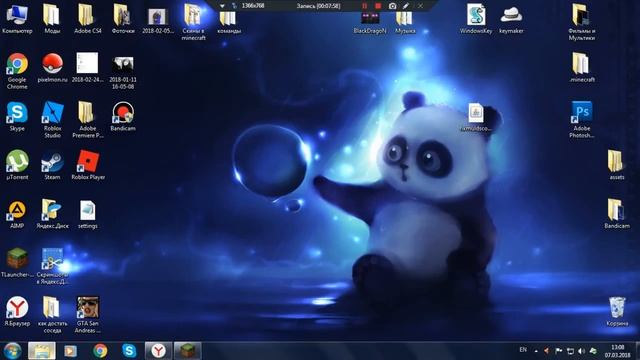This screenshot has height=360, width=640.
Task: Open Яндекс.Диск shortcut
Action: [x=52, y=214]
